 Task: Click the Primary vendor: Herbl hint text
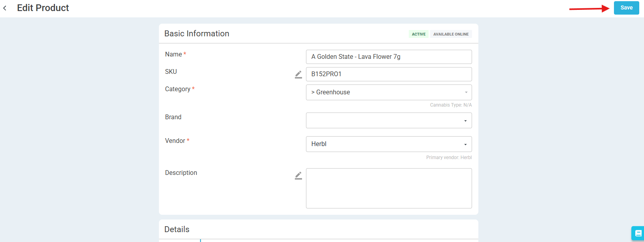point(449,158)
